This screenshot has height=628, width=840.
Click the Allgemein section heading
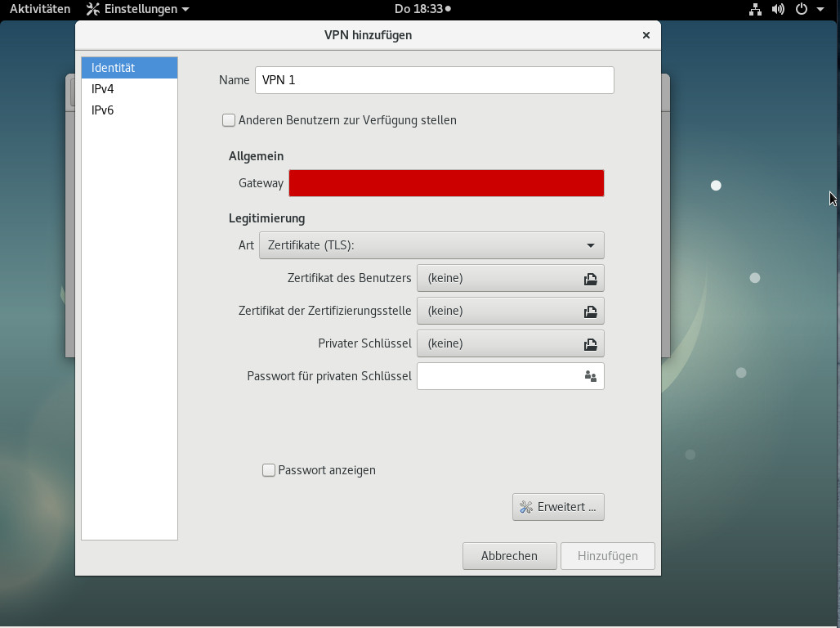tap(256, 157)
